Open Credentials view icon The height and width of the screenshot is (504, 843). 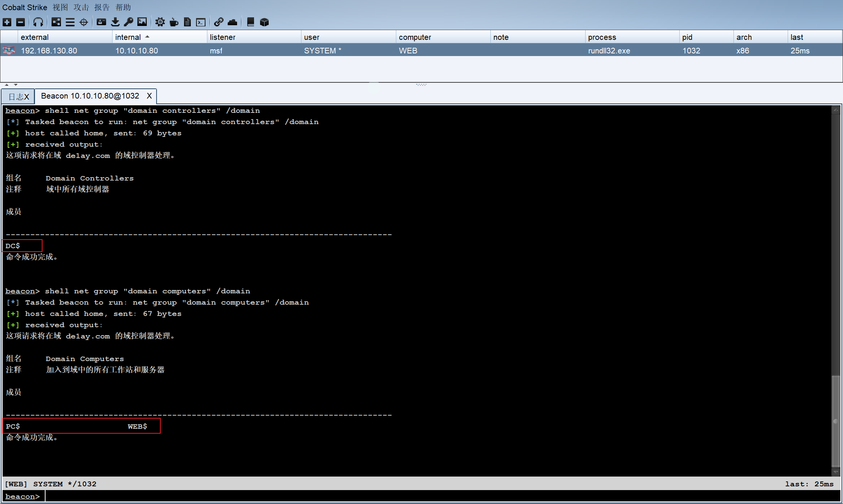101,22
